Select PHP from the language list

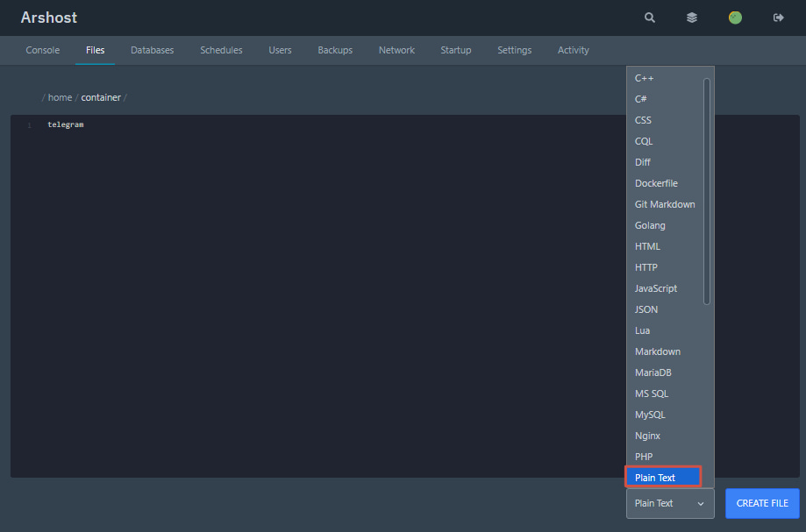664,457
